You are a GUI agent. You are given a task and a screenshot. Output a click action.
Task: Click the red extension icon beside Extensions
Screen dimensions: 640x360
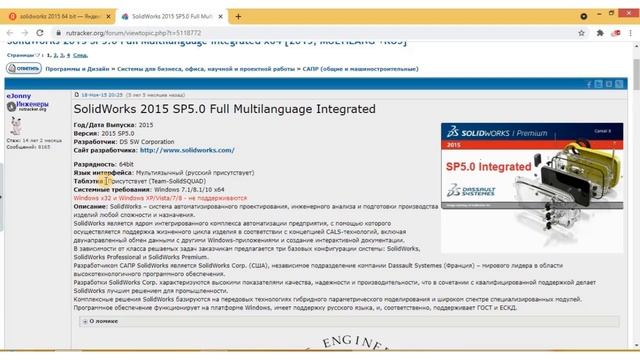616,33
